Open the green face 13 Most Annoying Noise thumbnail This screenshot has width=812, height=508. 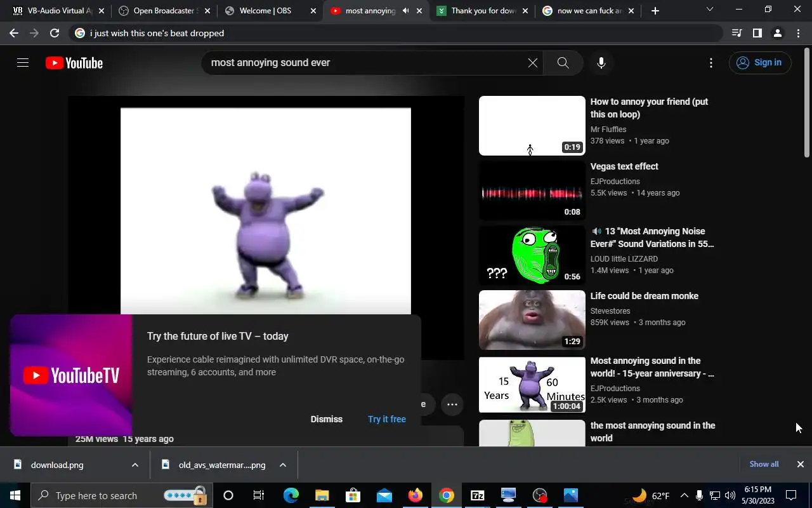[x=532, y=255]
